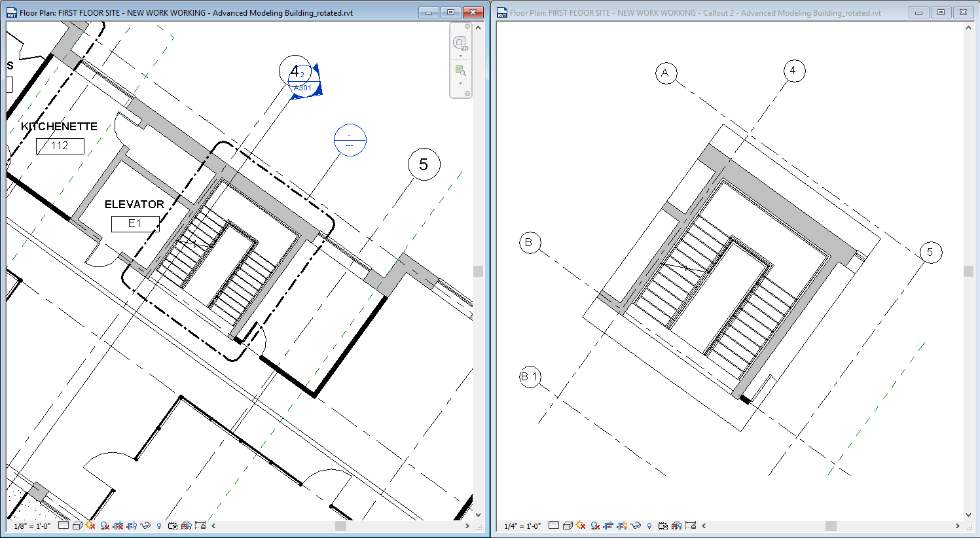The image size is (980, 538).
Task: Open Detail Level menu in left window
Action: 64,525
